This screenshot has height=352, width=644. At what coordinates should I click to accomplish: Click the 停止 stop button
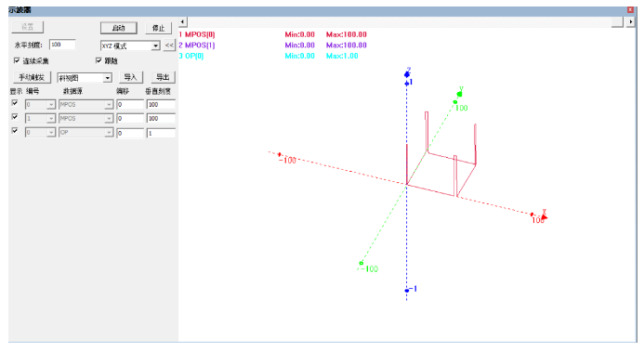coord(159,28)
